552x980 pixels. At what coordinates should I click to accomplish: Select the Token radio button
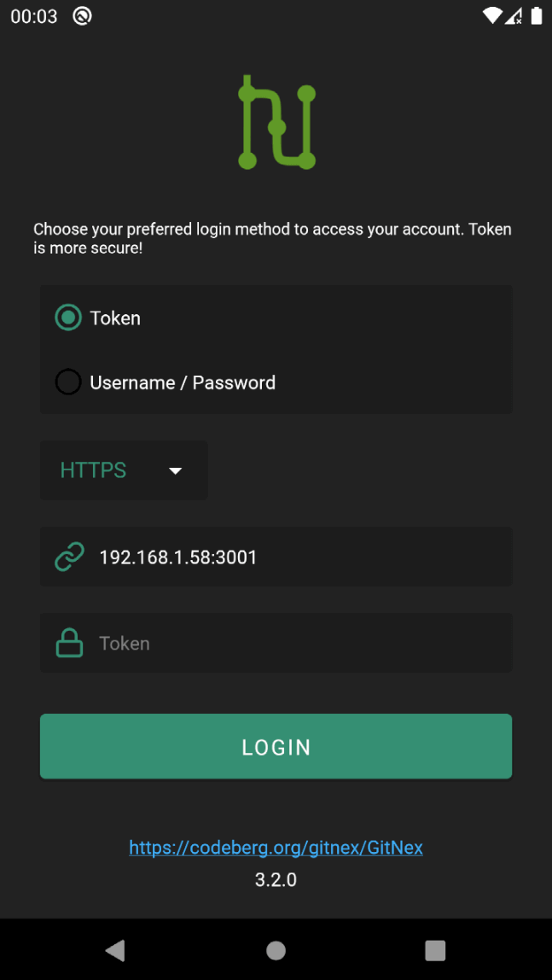coord(68,318)
